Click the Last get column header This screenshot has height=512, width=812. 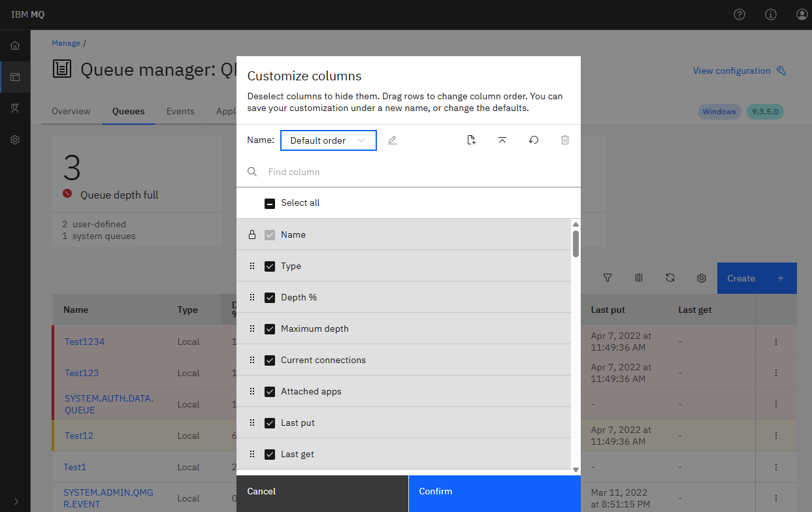tap(695, 310)
